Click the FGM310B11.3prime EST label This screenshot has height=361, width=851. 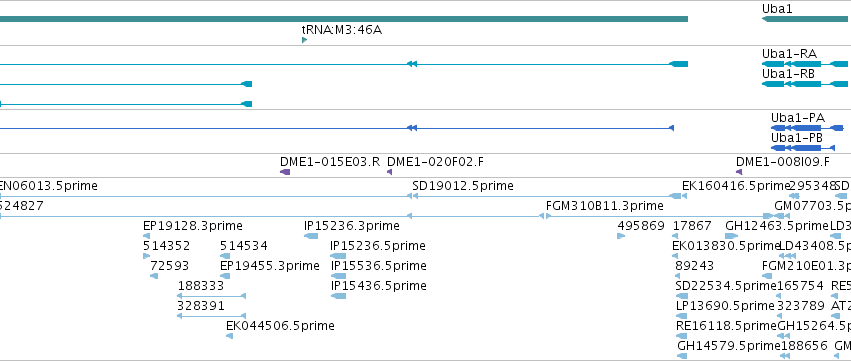coord(605,206)
